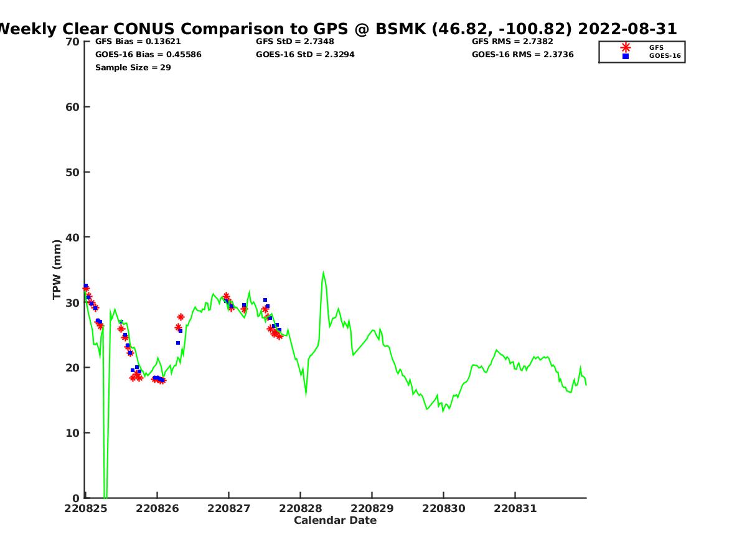Click the 220826 x-axis tick label
Image resolution: width=747 pixels, height=560 pixels.
[x=157, y=508]
